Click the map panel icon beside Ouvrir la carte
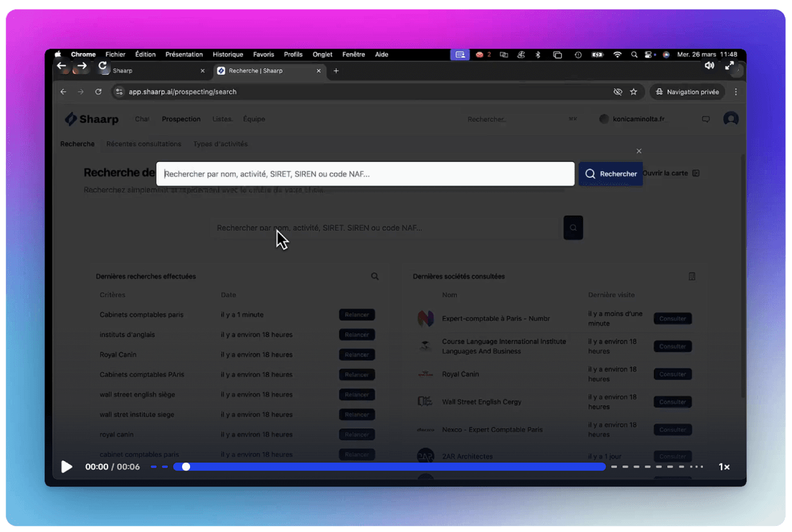This screenshot has width=792, height=532. (x=696, y=173)
